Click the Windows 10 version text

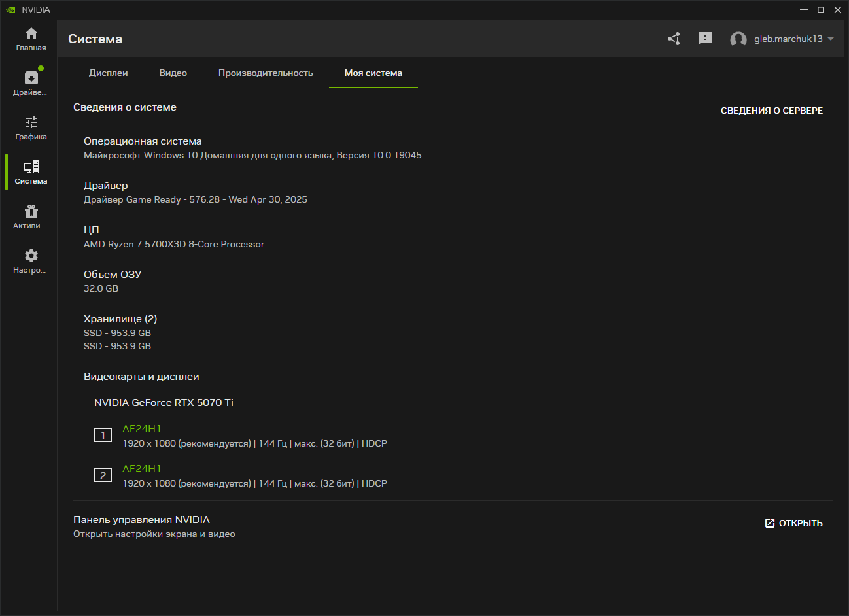[x=252, y=155]
